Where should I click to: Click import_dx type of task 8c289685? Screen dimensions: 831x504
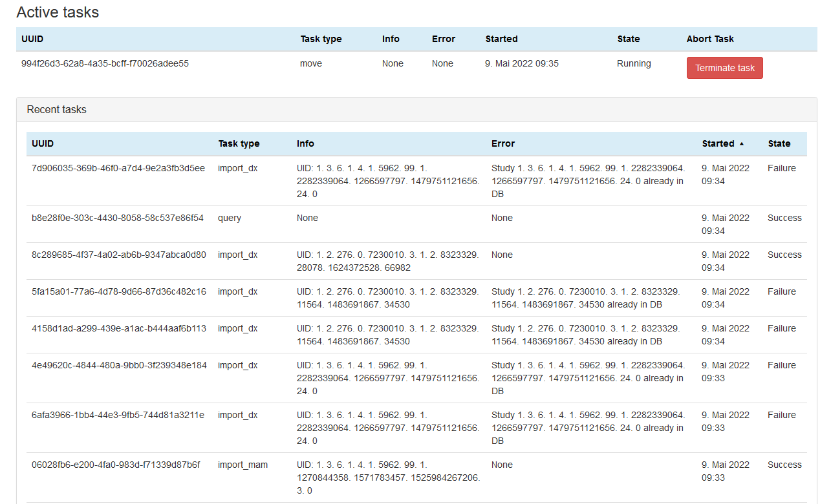point(237,255)
